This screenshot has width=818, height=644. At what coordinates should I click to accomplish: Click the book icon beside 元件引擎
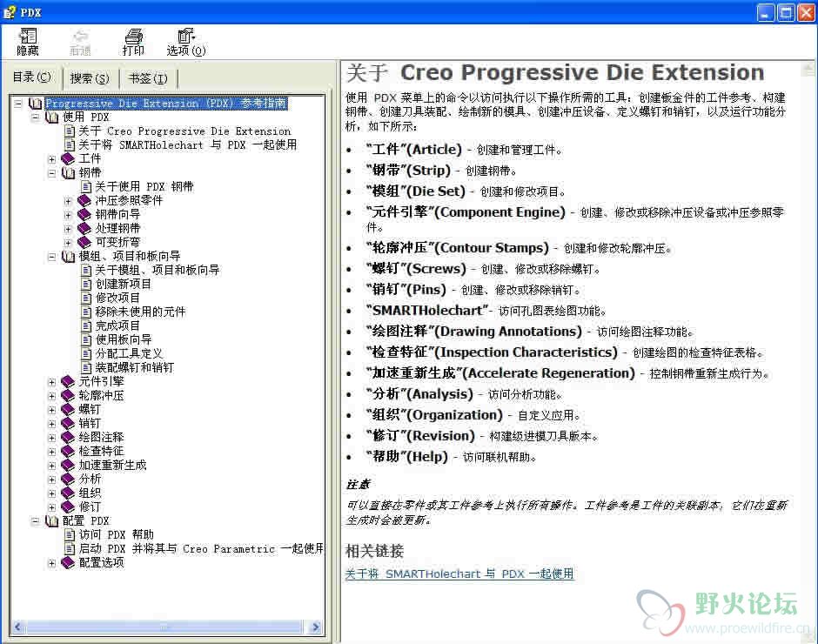[68, 381]
